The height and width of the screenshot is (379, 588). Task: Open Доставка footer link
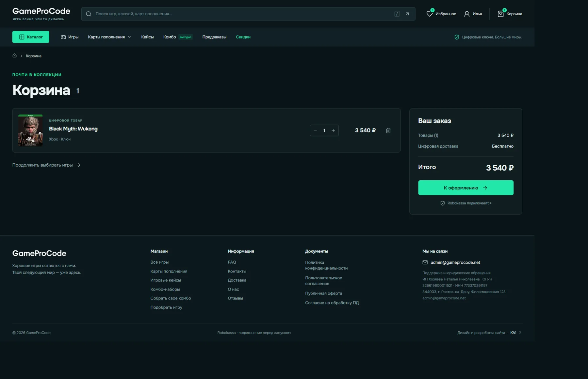pos(237,280)
